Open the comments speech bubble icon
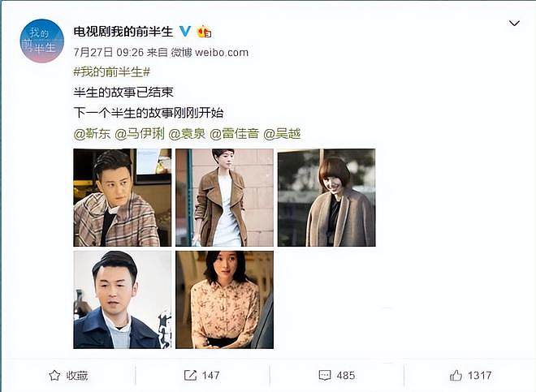Viewport: 536px width, 392px height. coord(324,375)
